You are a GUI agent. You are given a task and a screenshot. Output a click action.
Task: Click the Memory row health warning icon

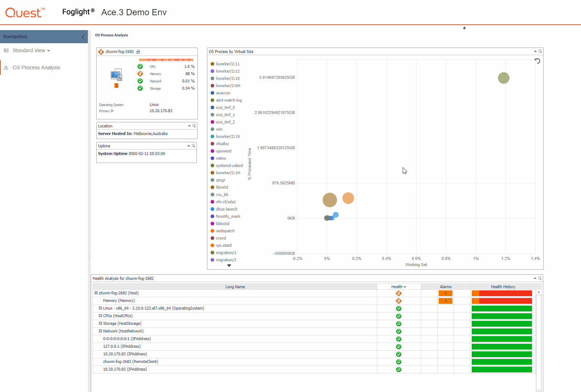point(399,301)
